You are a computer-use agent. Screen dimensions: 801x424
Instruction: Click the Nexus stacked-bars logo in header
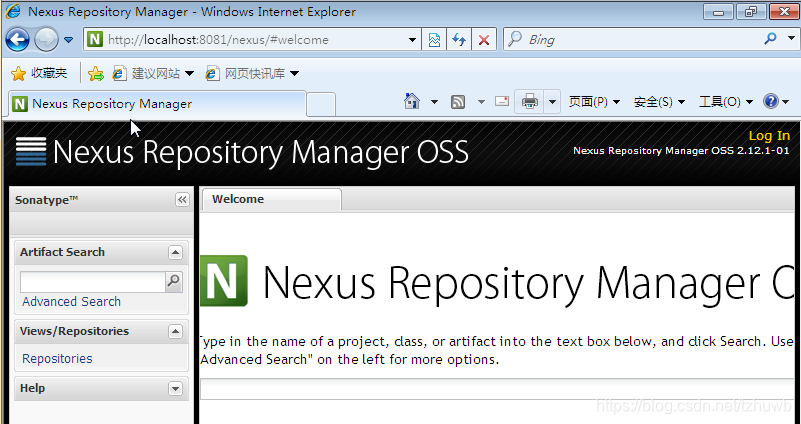[x=31, y=152]
